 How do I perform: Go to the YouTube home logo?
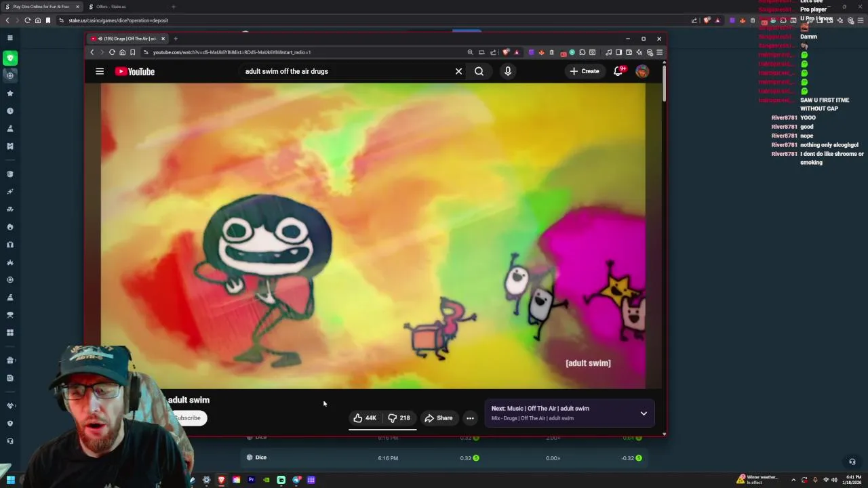(x=135, y=71)
